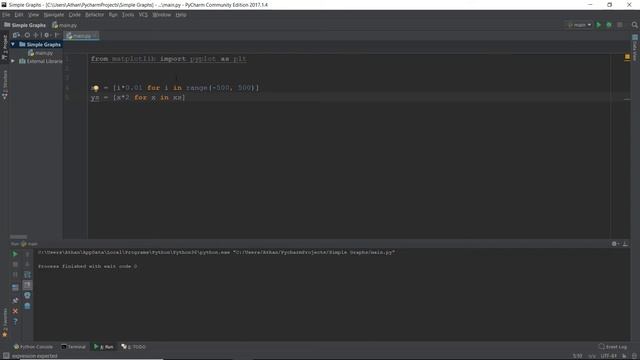Hide the Project panel with the hide icon
The width and height of the screenshot is (640, 360).
(57, 36)
